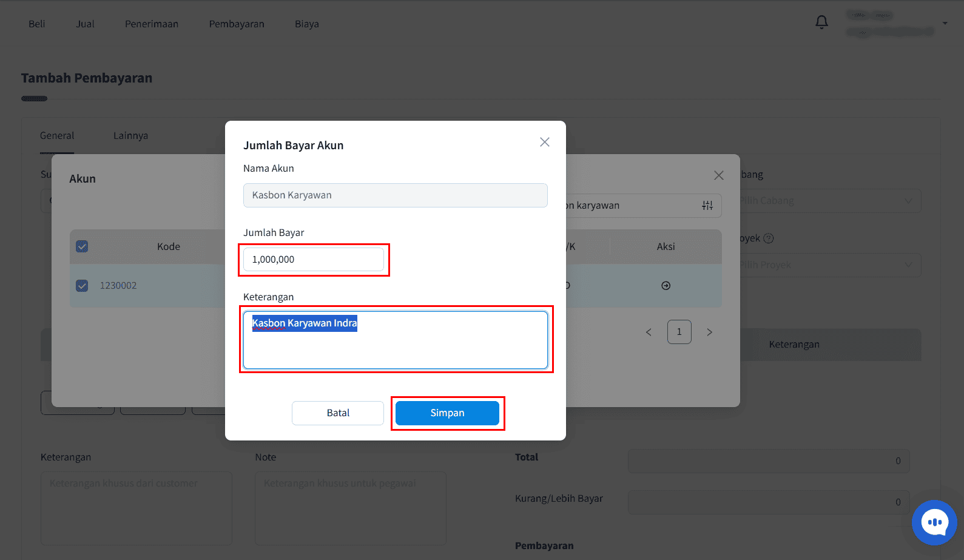Click the Batal button

tap(338, 413)
